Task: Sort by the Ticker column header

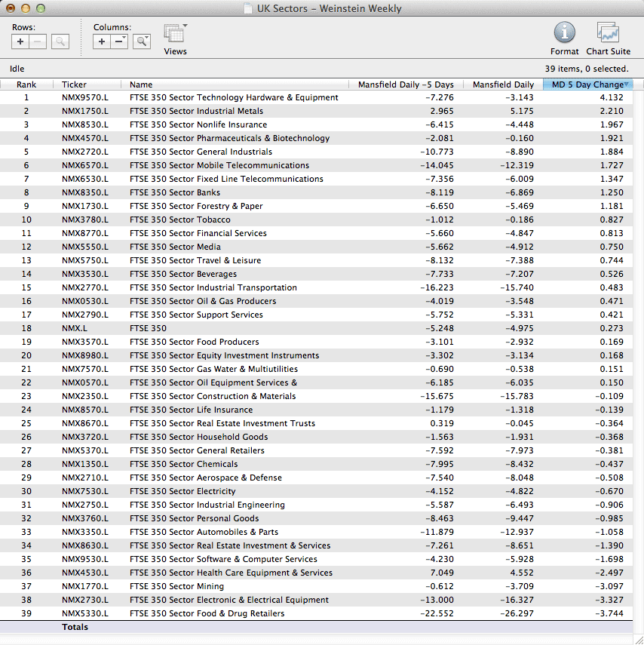Action: pos(74,84)
